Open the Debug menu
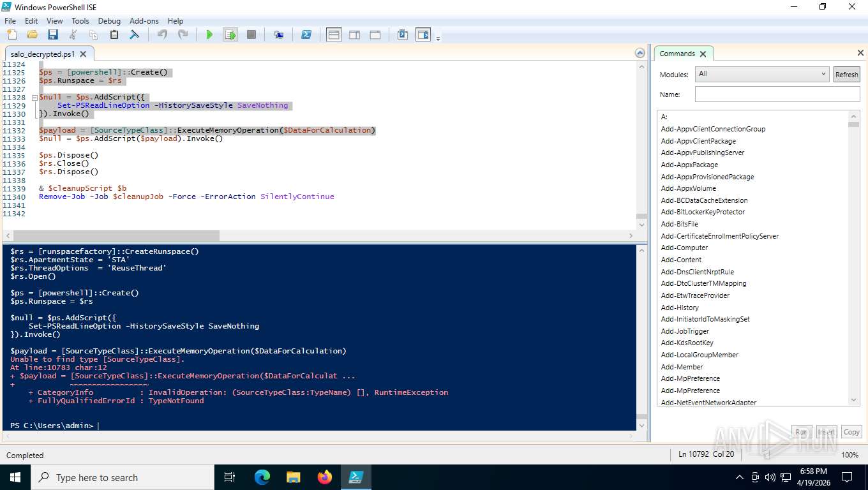This screenshot has width=868, height=490. 109,20
